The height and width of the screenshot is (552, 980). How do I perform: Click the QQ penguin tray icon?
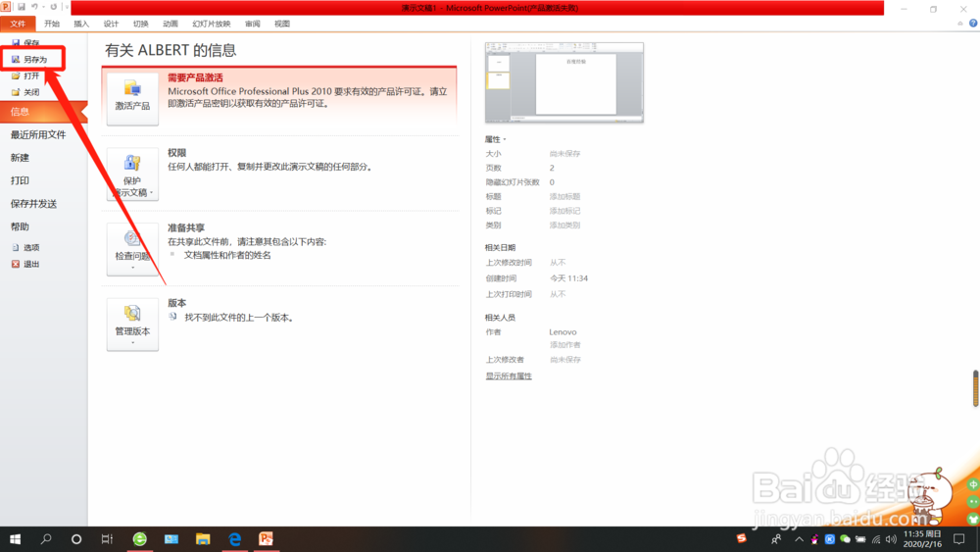point(814,539)
